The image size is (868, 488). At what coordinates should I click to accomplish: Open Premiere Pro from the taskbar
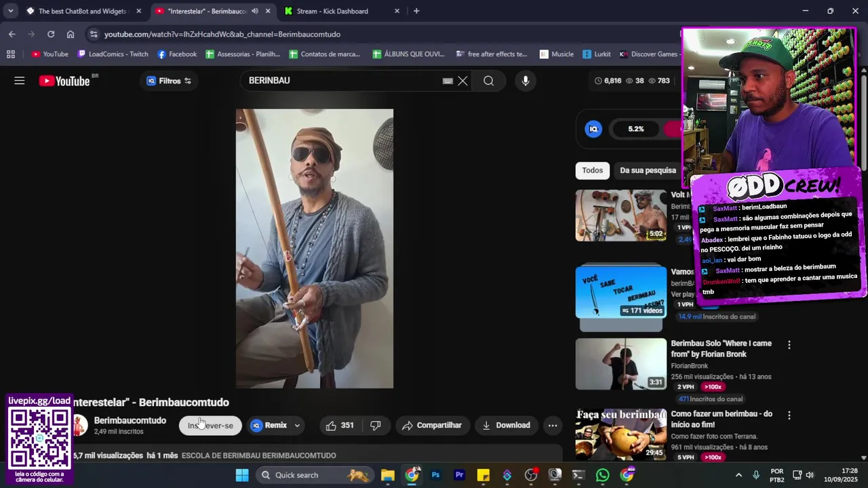point(459,475)
